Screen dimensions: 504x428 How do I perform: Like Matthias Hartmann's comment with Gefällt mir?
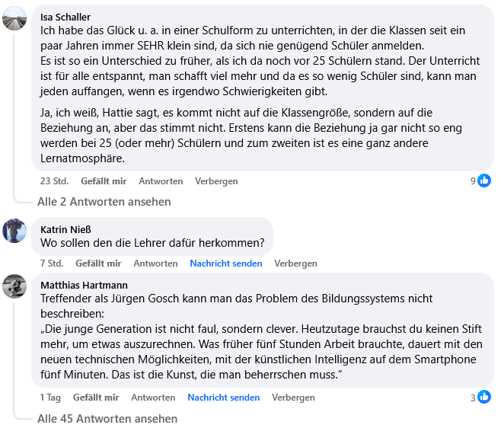[96, 398]
